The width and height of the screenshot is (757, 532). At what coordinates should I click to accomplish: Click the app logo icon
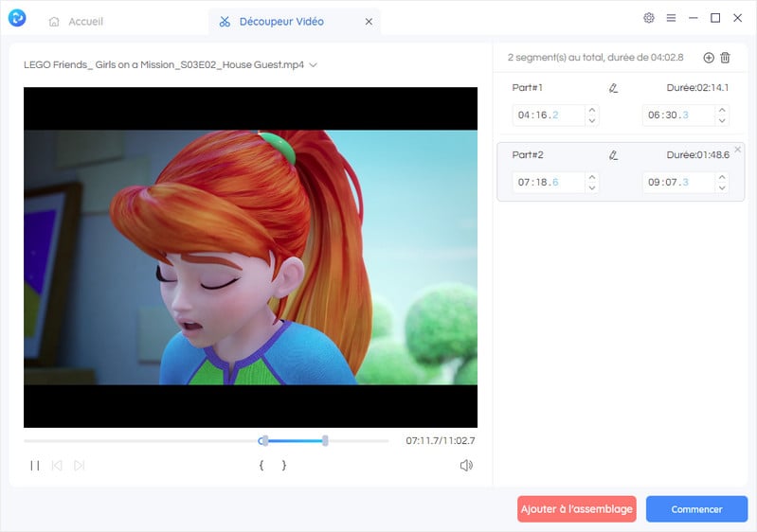click(17, 18)
